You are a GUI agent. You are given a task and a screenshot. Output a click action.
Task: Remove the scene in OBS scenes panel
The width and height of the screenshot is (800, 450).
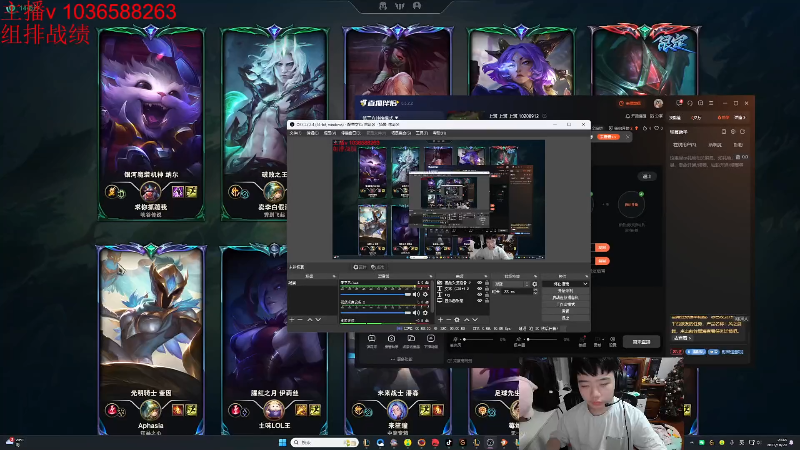[x=300, y=320]
